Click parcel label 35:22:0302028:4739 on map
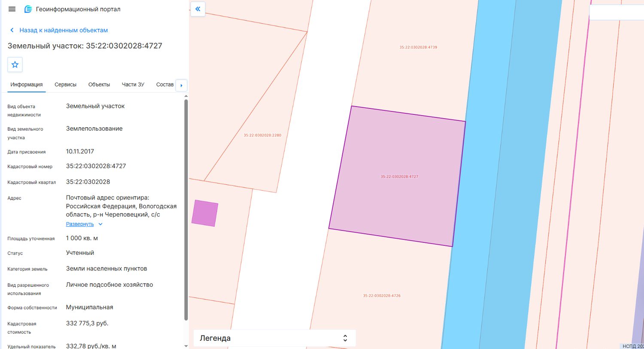The height and width of the screenshot is (349, 644). click(418, 47)
